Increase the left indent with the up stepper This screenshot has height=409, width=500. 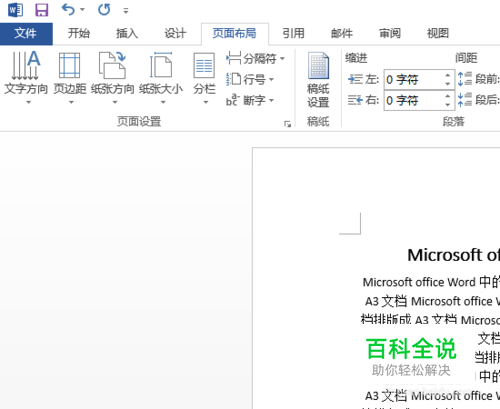(x=448, y=75)
